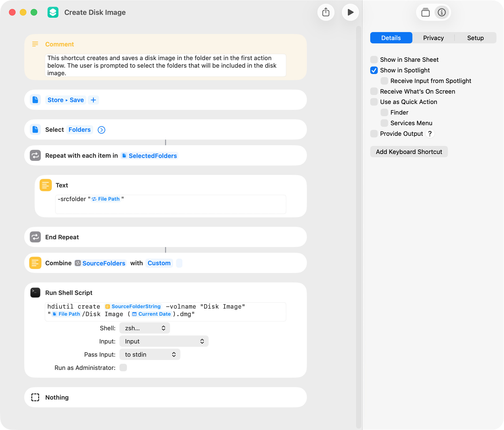The height and width of the screenshot is (430, 504).
Task: Click the share icon in toolbar
Action: pos(326,12)
